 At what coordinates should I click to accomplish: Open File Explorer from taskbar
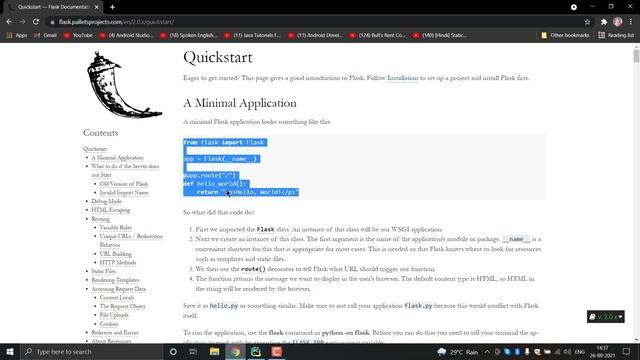(x=214, y=352)
